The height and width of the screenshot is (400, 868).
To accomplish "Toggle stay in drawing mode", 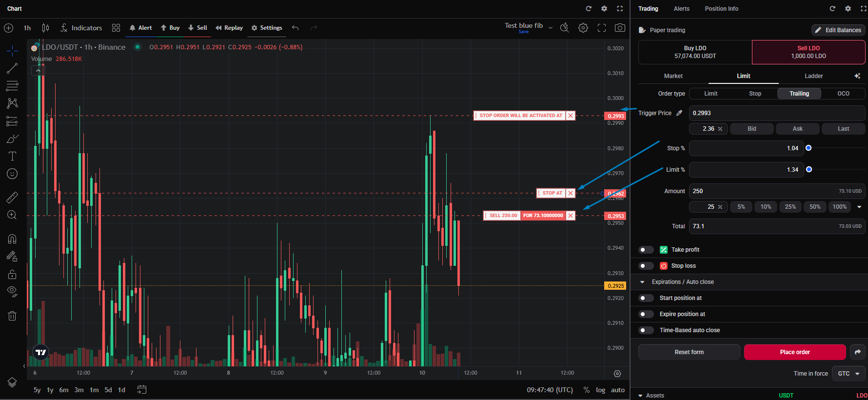I will coord(12,256).
